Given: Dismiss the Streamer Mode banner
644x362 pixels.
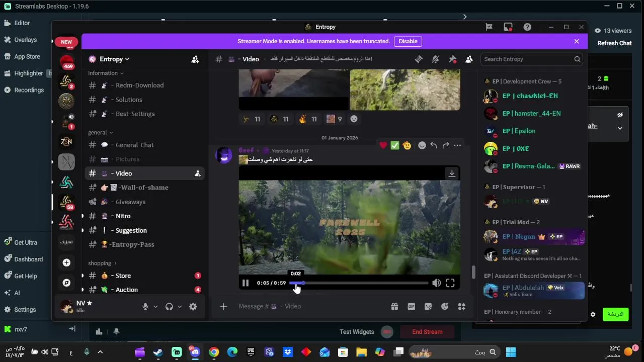Looking at the screenshot, I should coord(577,41).
